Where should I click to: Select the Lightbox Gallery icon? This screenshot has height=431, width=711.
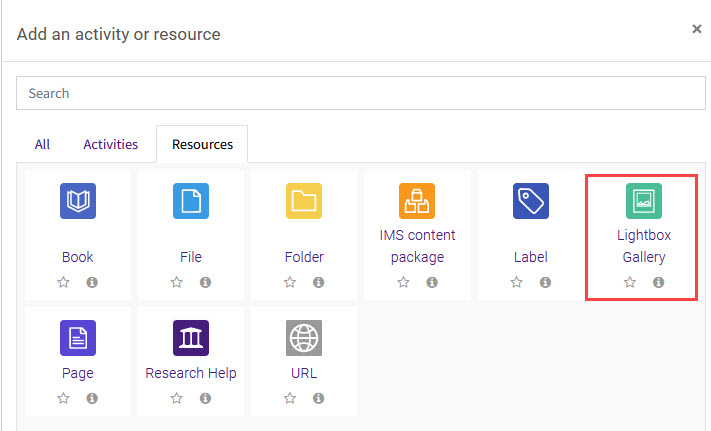pos(644,201)
